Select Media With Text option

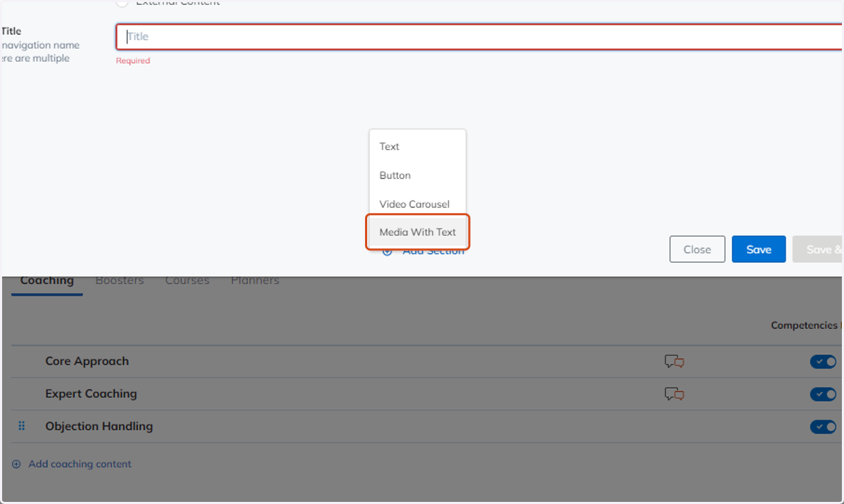(417, 232)
